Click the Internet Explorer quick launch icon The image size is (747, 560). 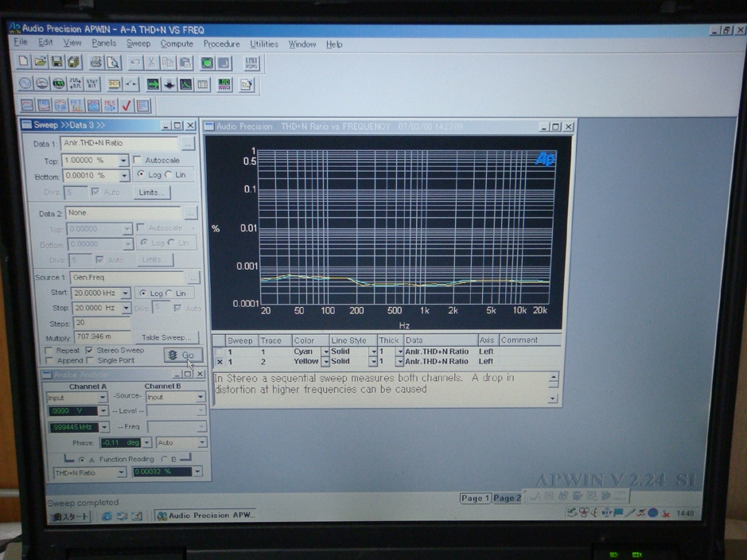[107, 516]
